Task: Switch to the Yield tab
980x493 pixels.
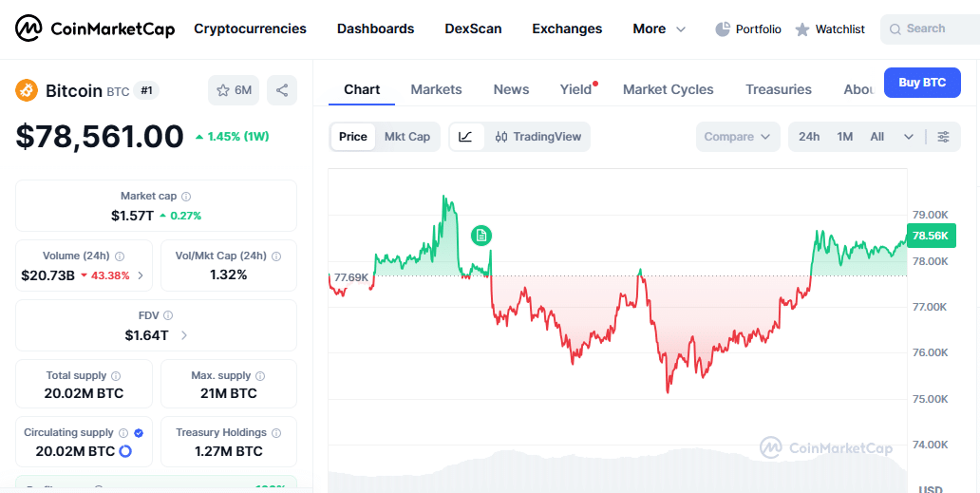Action: [x=575, y=89]
